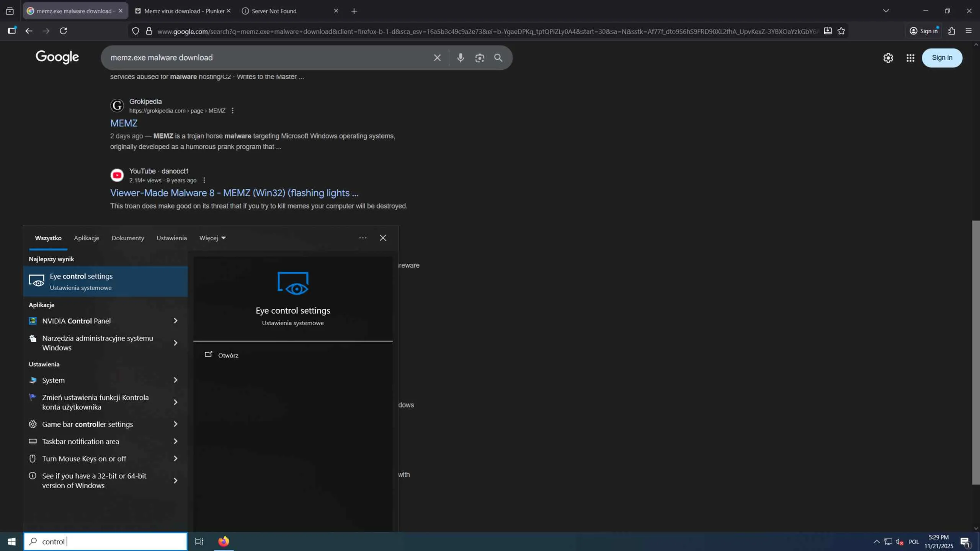The width and height of the screenshot is (980, 551).
Task: Open Google quick settings gear icon
Action: [x=888, y=58]
